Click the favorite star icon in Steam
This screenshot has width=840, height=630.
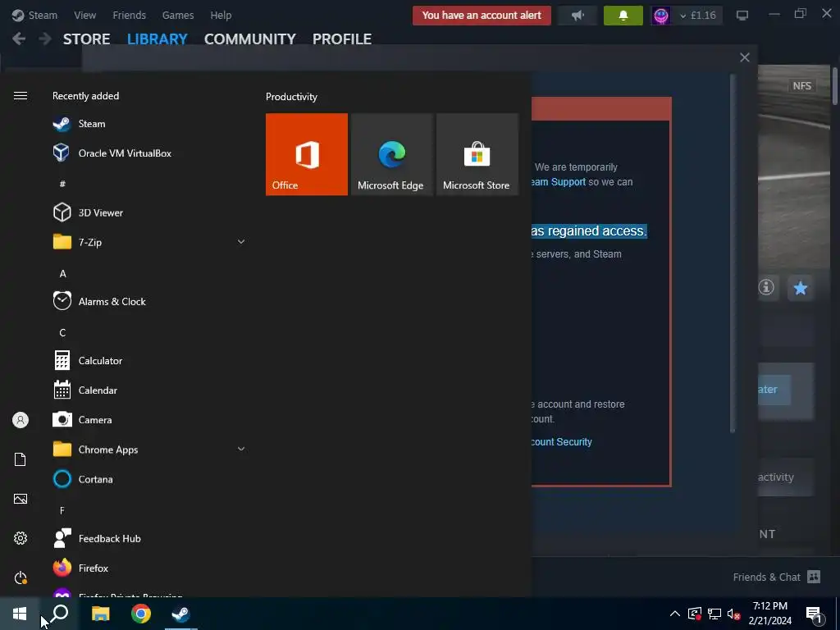click(x=801, y=288)
